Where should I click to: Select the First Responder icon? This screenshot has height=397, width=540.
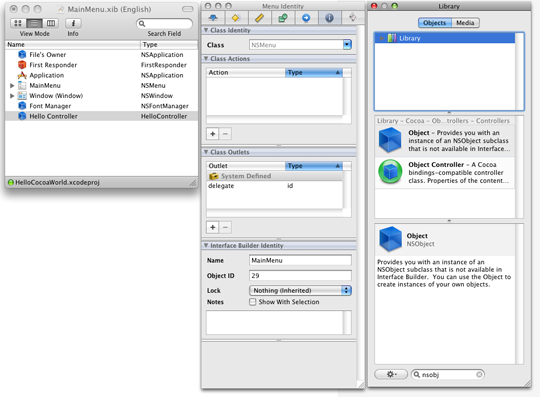(x=22, y=65)
